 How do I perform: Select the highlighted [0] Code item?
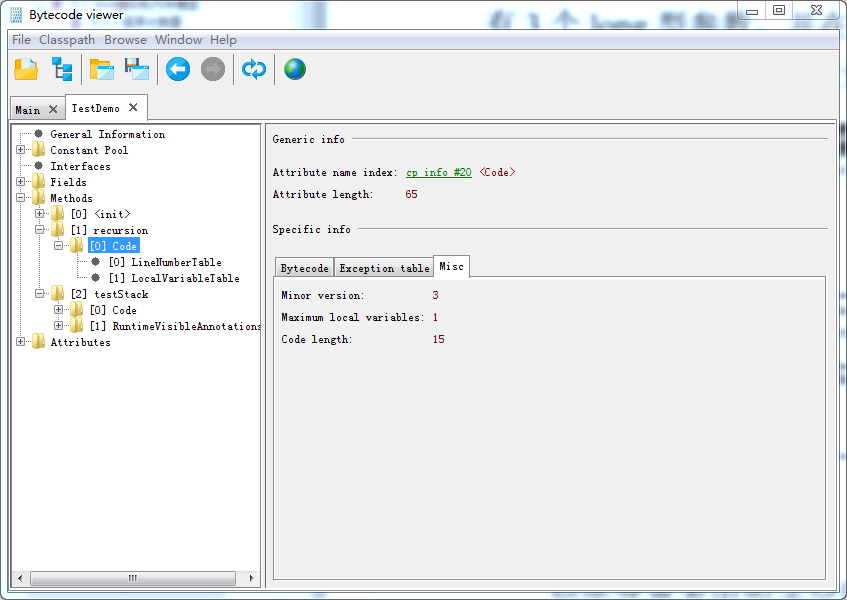113,246
